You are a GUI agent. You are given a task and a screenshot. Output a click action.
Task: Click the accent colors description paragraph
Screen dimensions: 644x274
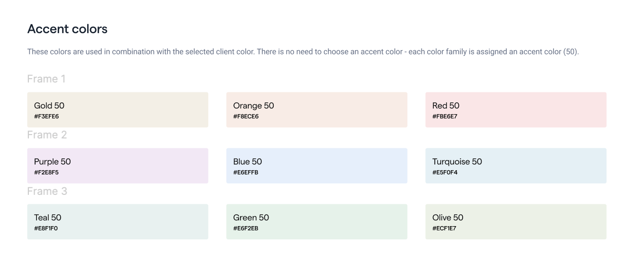tap(303, 52)
